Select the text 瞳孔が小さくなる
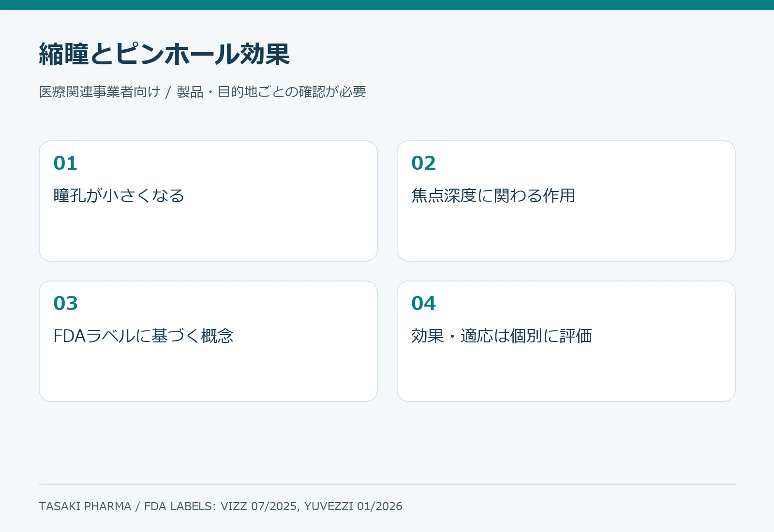774x532 pixels. click(x=119, y=195)
